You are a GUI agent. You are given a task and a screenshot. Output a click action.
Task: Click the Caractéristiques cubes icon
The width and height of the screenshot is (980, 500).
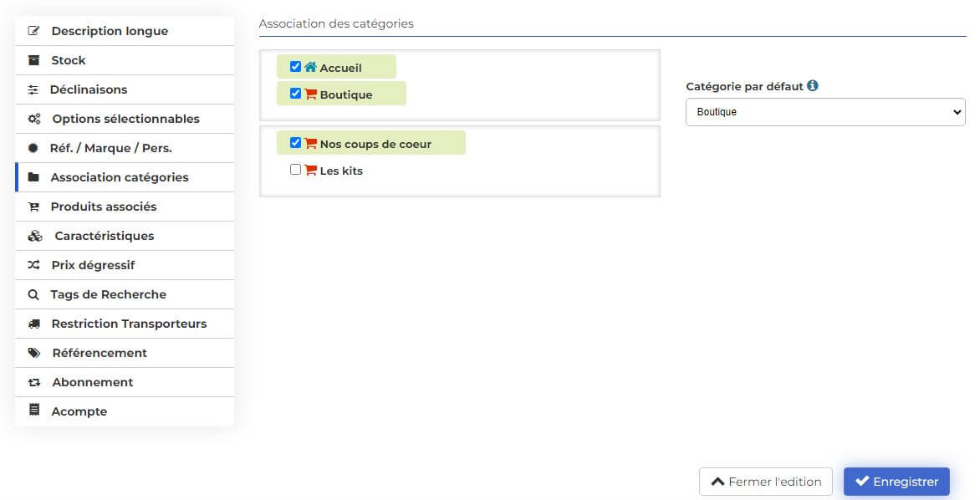pos(35,236)
